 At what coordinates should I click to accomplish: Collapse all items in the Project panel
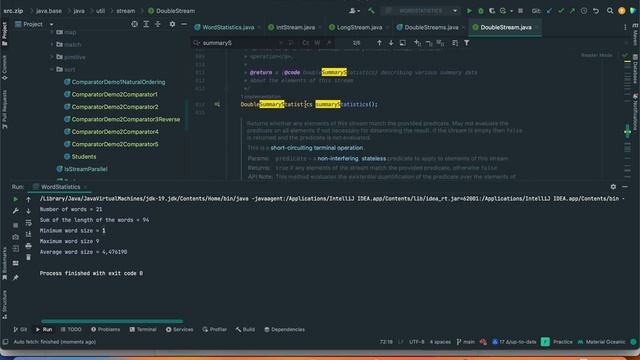158,24
